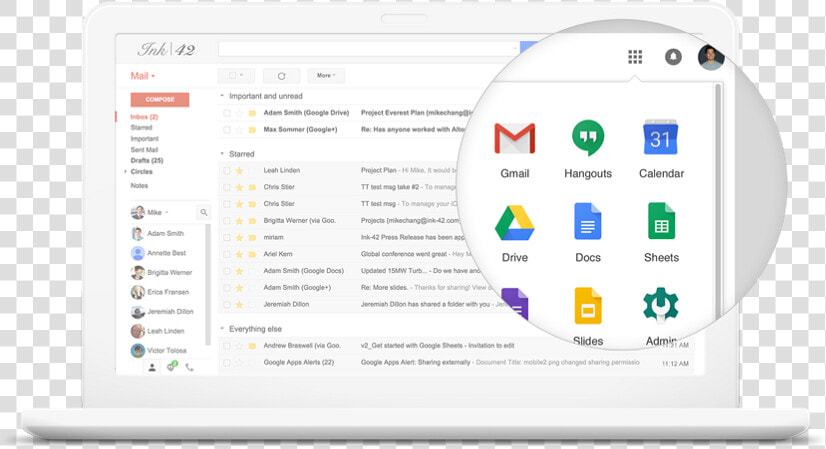Screen dimensions: 826x449
Task: Open the contacts person icon below chat list
Action: pyautogui.click(x=152, y=367)
